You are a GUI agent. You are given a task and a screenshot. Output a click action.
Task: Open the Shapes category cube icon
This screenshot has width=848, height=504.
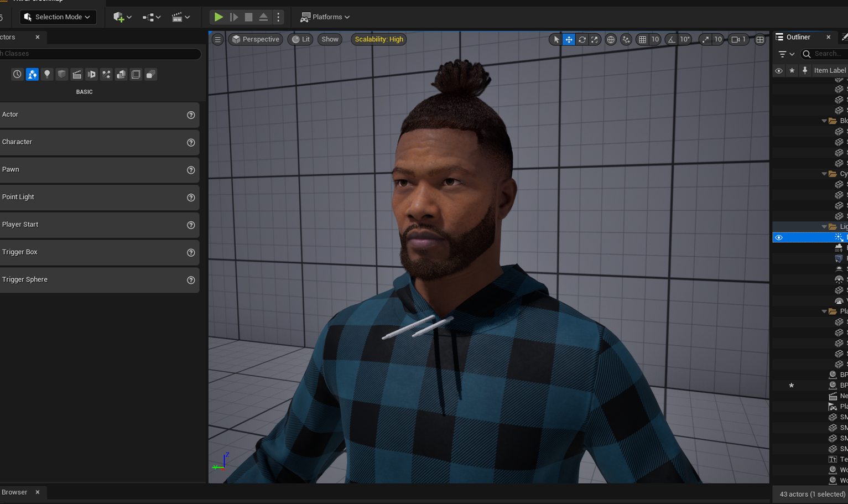(62, 74)
